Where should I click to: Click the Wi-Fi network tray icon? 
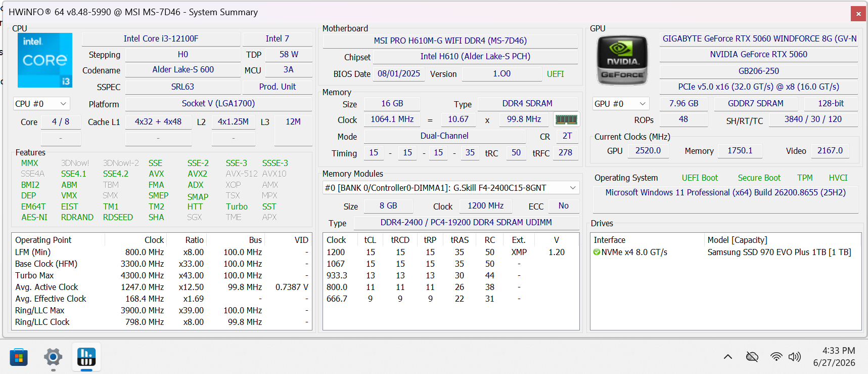(776, 357)
